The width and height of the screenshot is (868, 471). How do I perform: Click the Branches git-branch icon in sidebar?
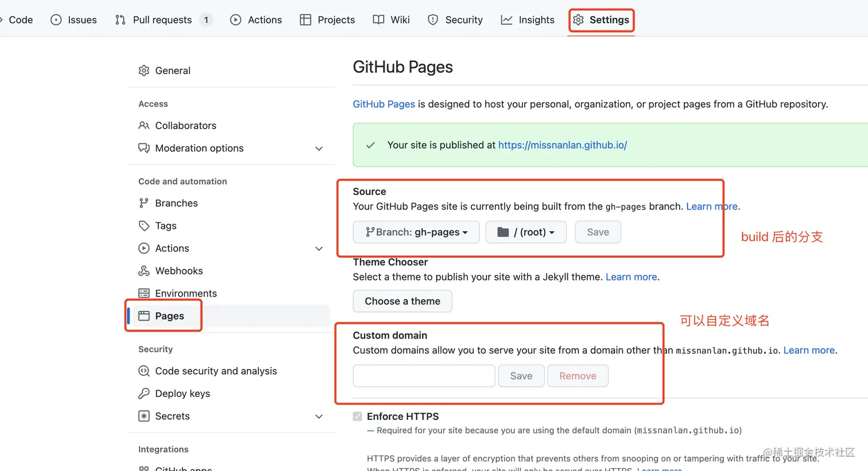(144, 203)
